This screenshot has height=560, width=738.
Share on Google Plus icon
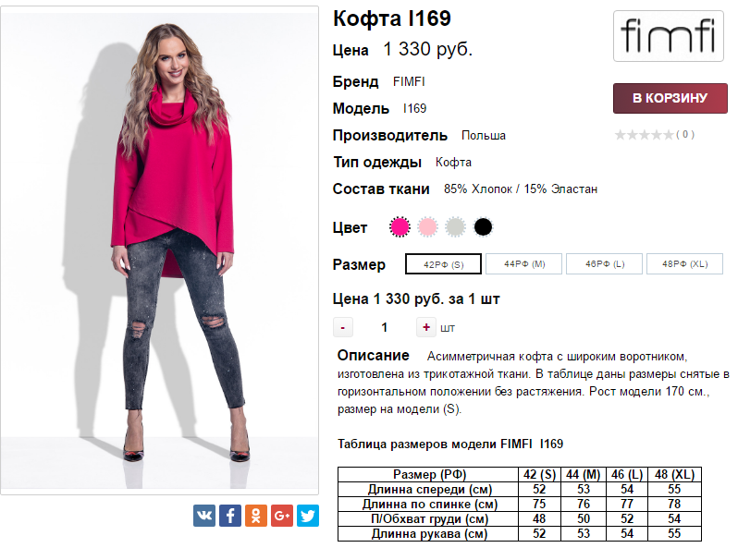pos(282,516)
